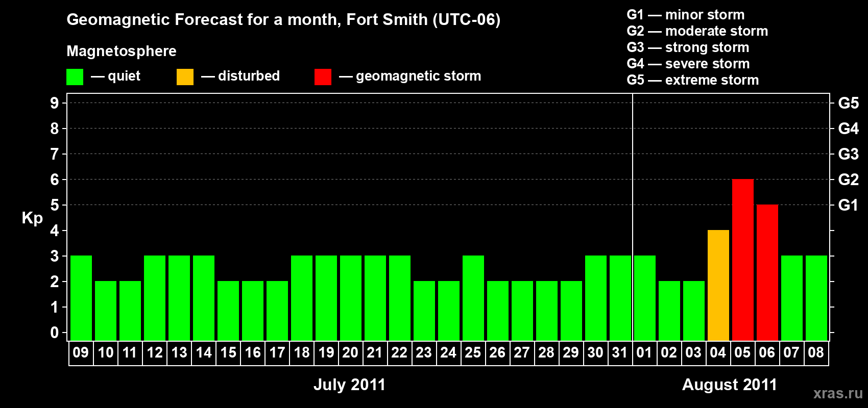
Task: Click date cell 14 on the x-axis
Action: pos(203,353)
